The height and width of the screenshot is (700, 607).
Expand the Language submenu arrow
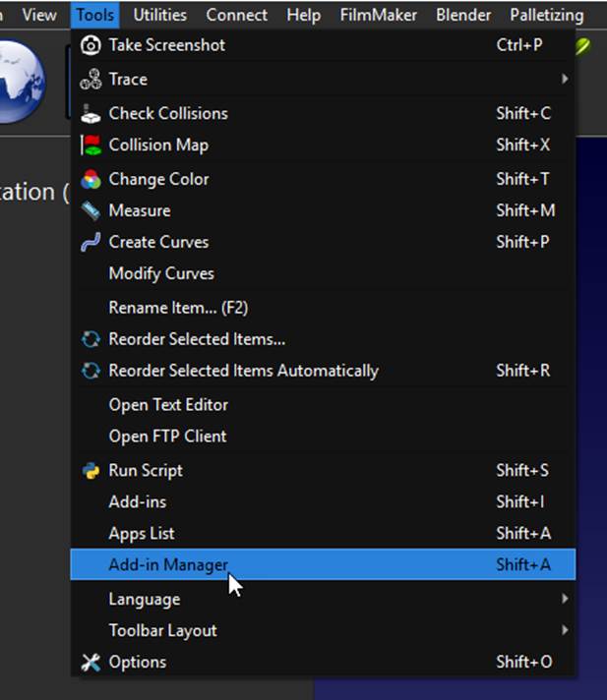point(565,599)
